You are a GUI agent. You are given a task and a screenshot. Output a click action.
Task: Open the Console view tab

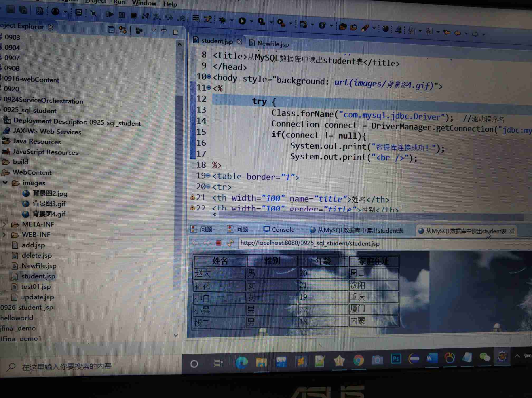point(282,230)
